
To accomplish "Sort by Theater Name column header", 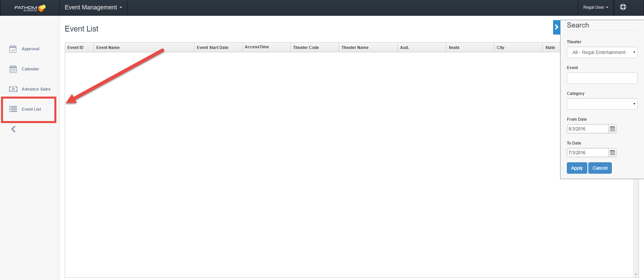I will 355,48.
